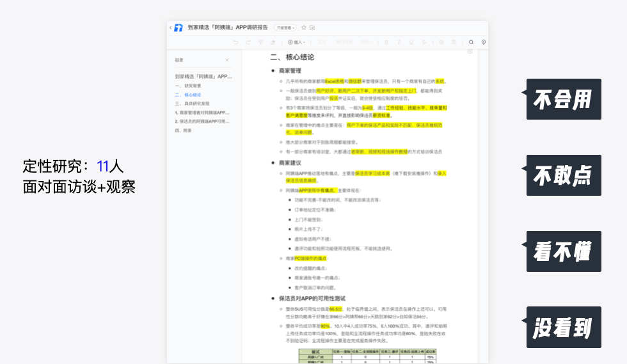
Task: Click the 不敢点 callout label
Action: click(564, 175)
